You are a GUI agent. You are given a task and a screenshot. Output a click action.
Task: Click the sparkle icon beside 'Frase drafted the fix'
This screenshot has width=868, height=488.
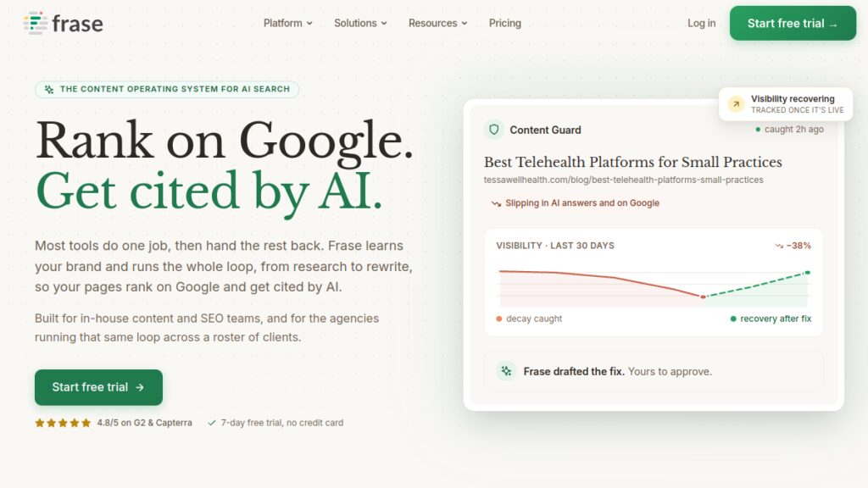click(506, 371)
